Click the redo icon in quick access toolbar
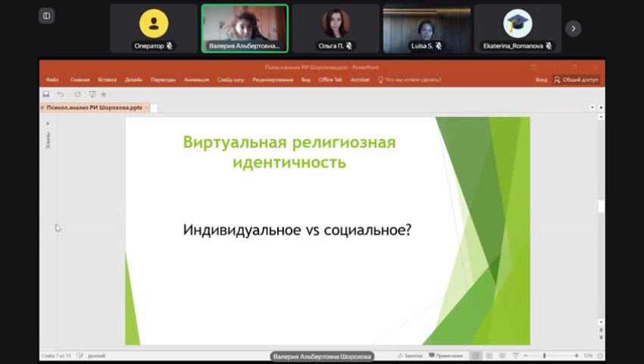This screenshot has width=644, height=364. [x=77, y=94]
